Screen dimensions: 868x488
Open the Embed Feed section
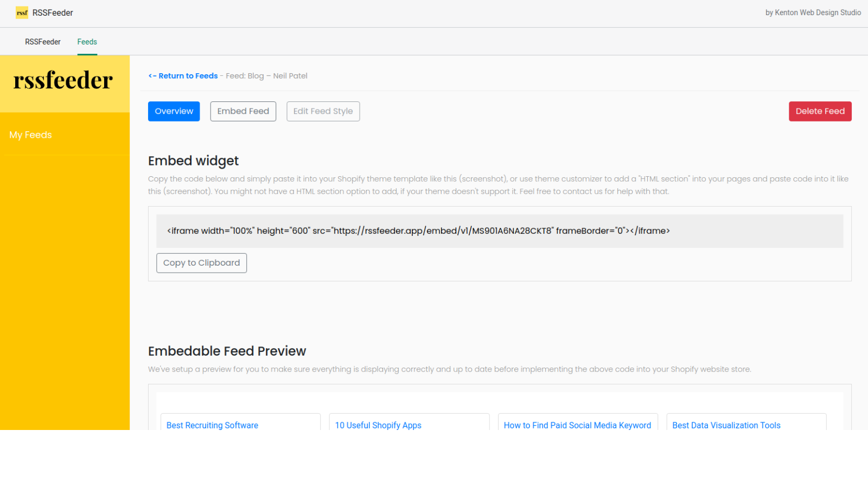pos(243,111)
